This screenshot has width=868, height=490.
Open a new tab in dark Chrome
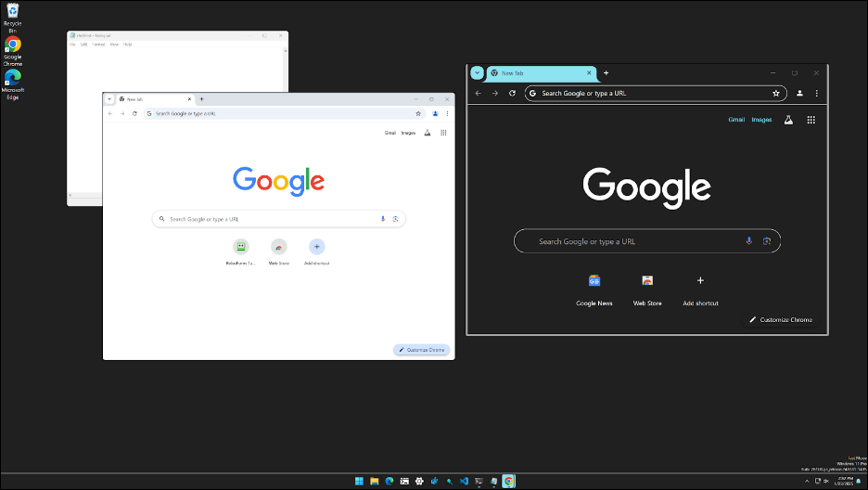tap(606, 73)
